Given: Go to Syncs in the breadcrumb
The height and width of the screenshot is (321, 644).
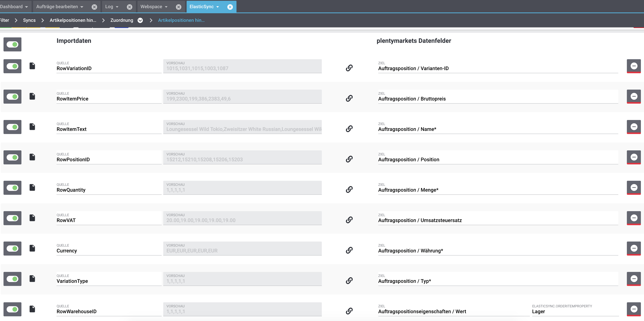Looking at the screenshot, I should [x=29, y=20].
